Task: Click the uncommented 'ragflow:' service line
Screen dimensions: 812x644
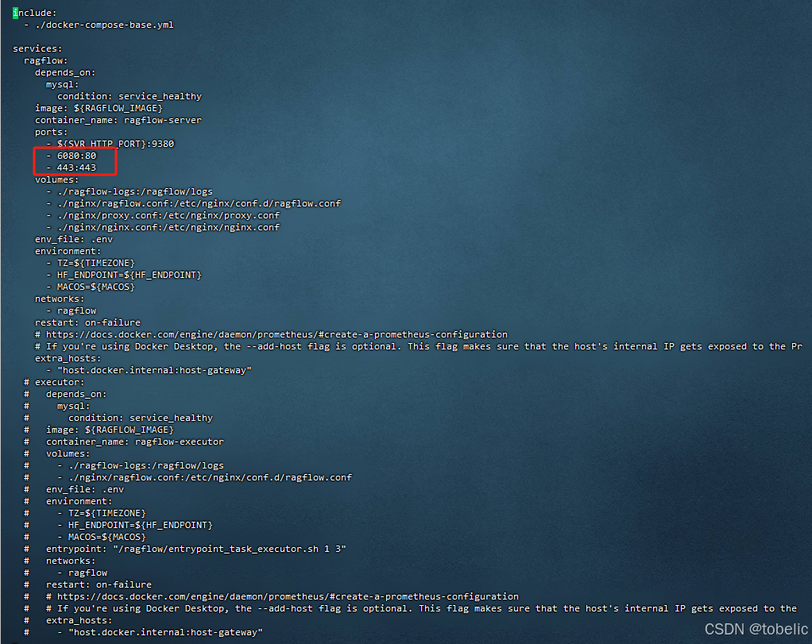Action: tap(45, 60)
